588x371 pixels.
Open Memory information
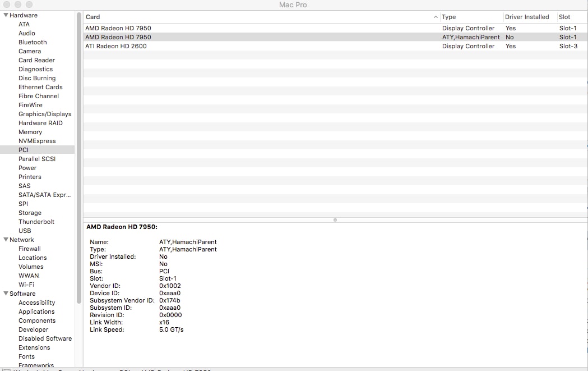(x=30, y=132)
